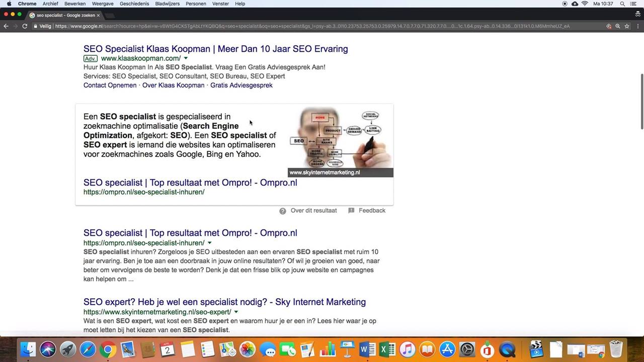This screenshot has width=644, height=362.
Task: Open Chrome's three-dot menu
Action: point(637,26)
